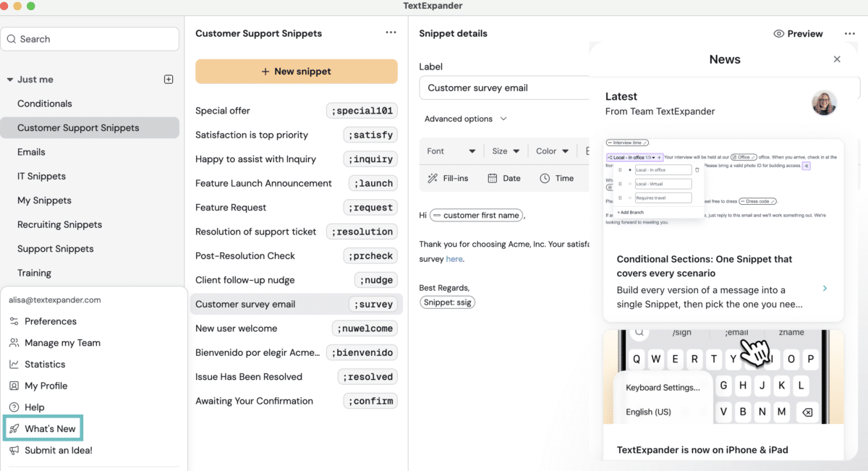Viewport: 868px width, 471px height.
Task: Select Bienvenido por elegir Acme snippet
Action: click(x=297, y=352)
